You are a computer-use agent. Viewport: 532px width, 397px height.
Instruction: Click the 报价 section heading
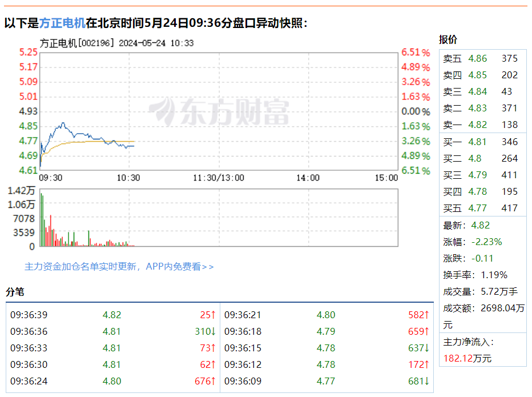coord(448,39)
